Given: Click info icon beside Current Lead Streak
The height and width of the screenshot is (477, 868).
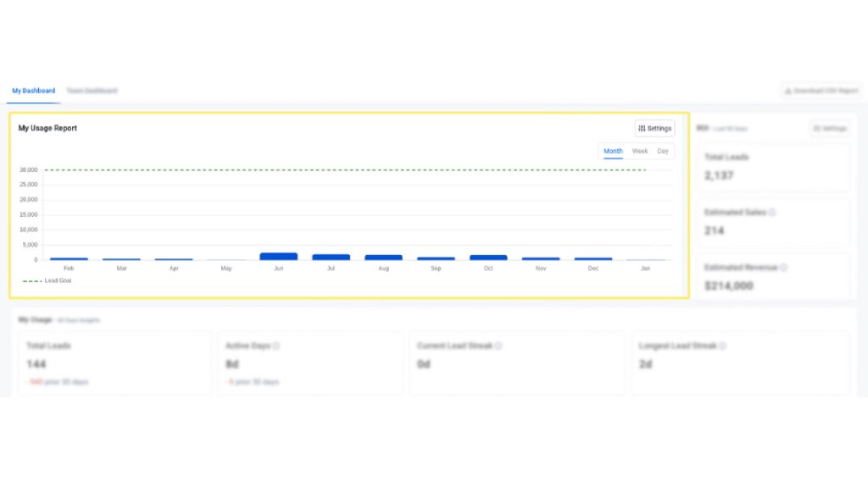Looking at the screenshot, I should 498,346.
